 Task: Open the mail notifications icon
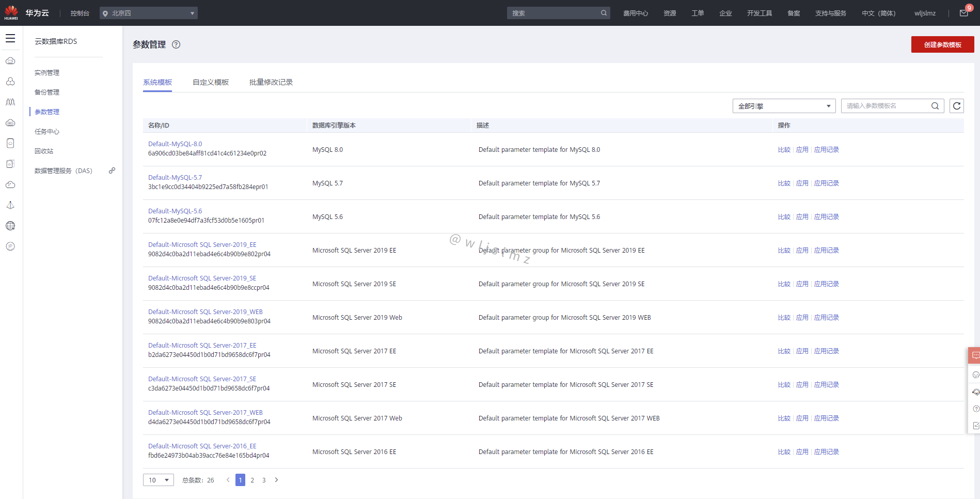(964, 13)
